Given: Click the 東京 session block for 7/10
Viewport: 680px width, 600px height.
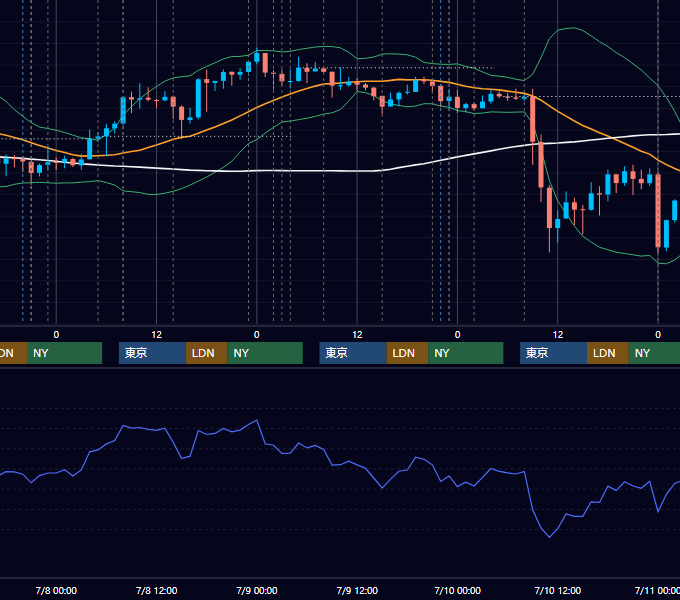Looking at the screenshot, I should [x=553, y=353].
